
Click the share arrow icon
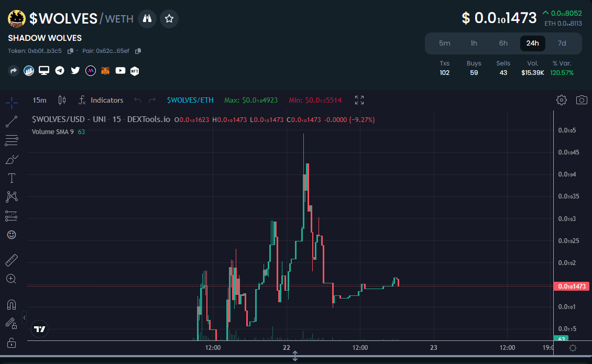point(14,71)
